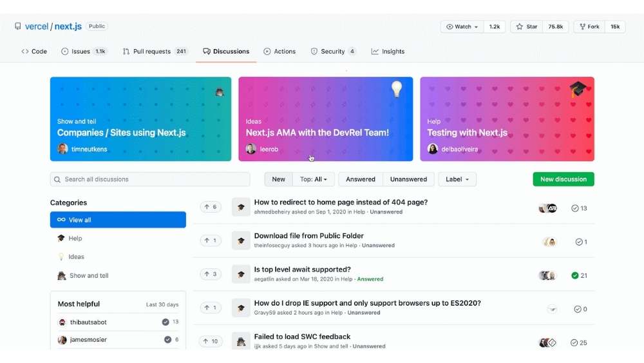This screenshot has height=363, width=644.
Task: Select the Discussions tab
Action: point(226,52)
